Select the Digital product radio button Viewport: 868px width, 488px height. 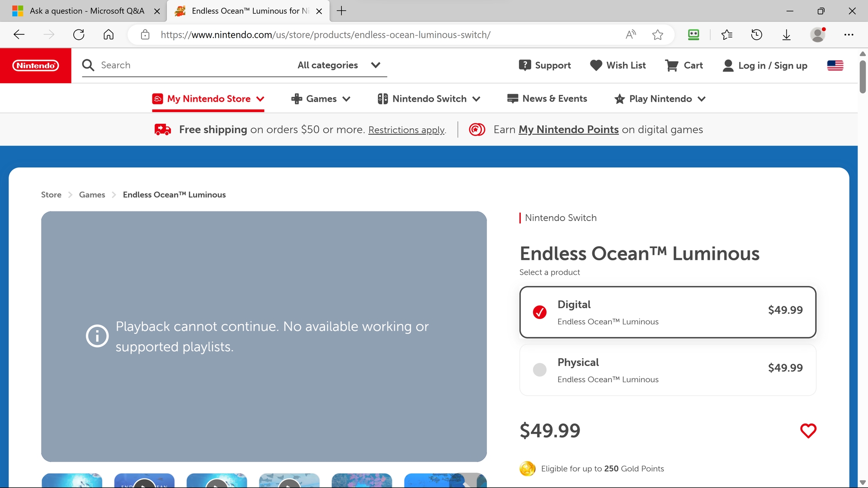point(540,312)
